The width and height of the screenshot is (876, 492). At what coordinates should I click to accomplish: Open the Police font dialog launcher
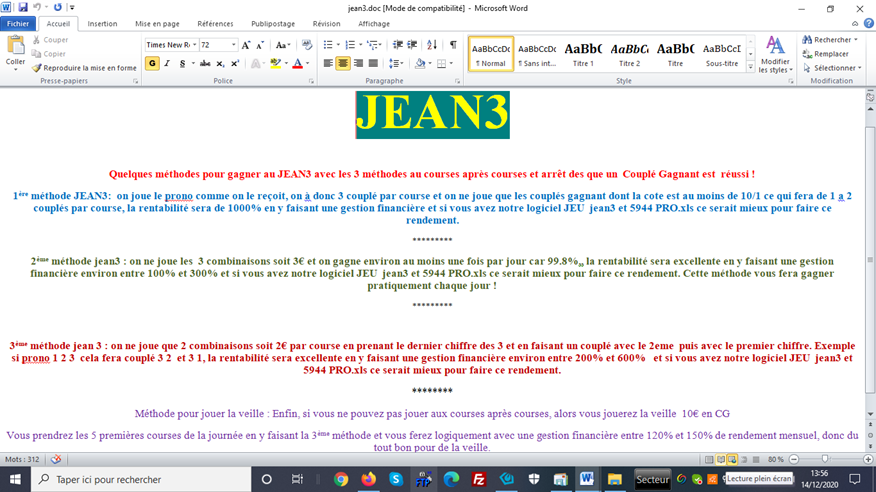pyautogui.click(x=311, y=81)
